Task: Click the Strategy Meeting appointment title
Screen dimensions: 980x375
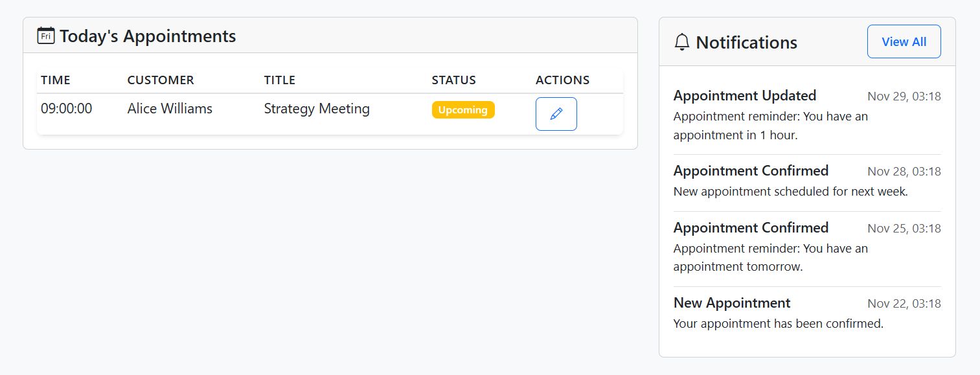Action: [x=317, y=109]
